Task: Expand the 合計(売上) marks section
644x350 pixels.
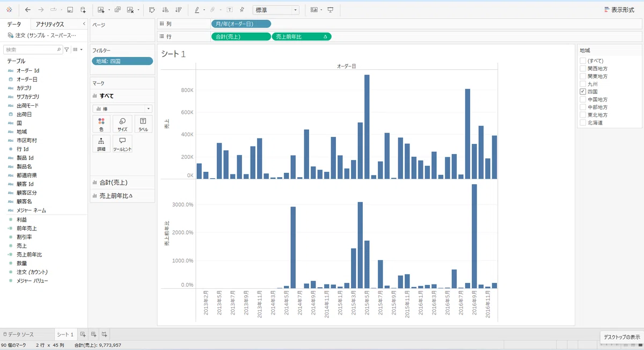Action: point(122,183)
